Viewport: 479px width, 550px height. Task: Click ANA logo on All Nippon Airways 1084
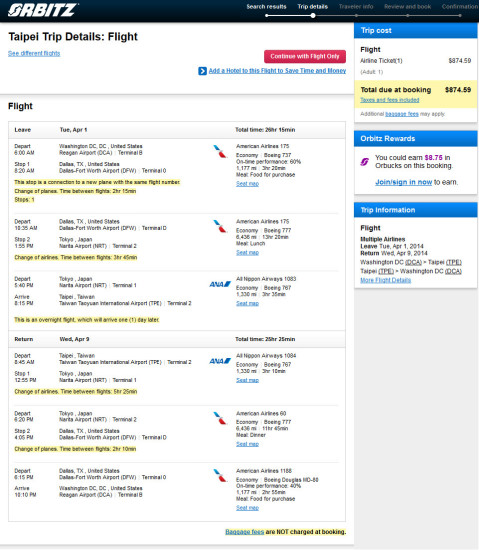[x=220, y=361]
